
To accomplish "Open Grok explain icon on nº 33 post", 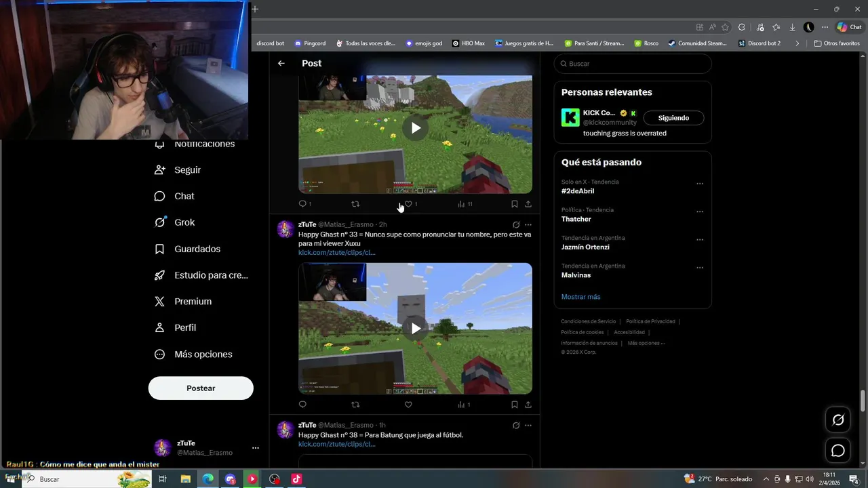I will (516, 225).
